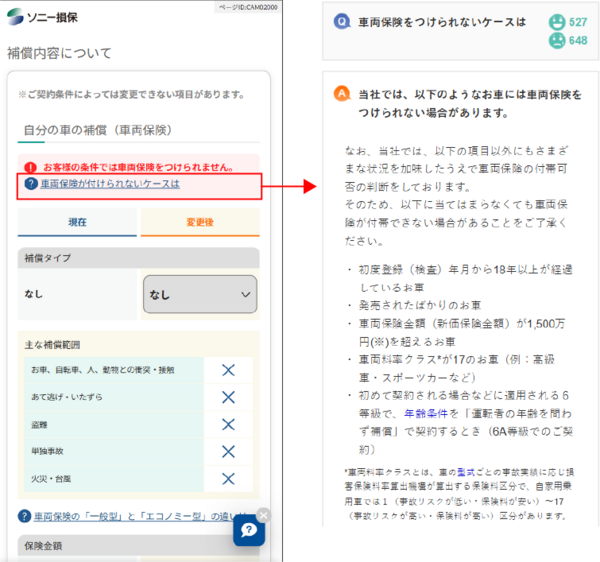Image resolution: width=600 pixels, height=562 pixels.
Task: Click the X mark in お車、自転車 row
Action: tap(228, 370)
